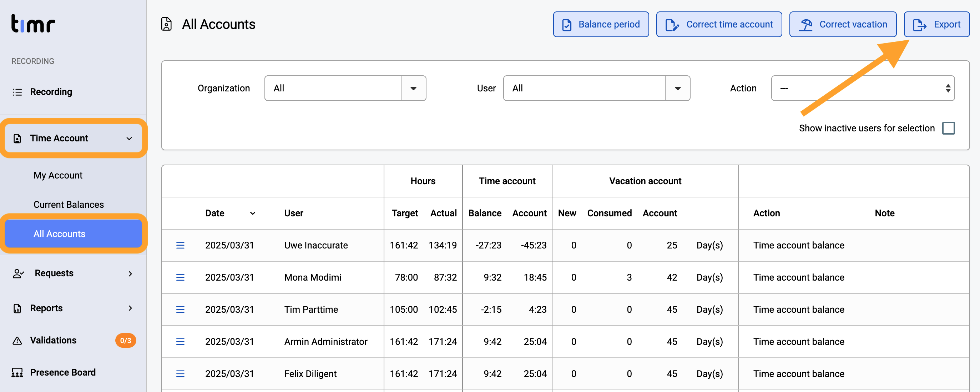
Task: Click the Time Account document icon
Action: [17, 139]
